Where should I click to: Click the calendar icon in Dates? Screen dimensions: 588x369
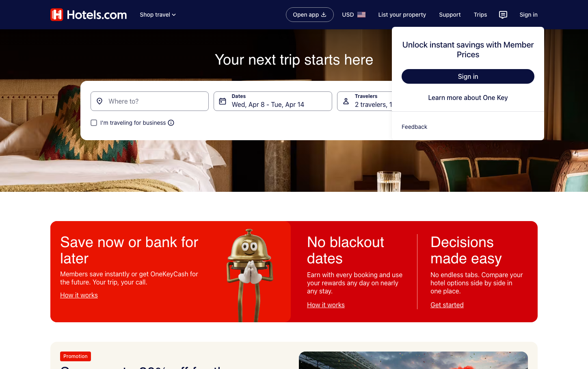[x=223, y=101]
